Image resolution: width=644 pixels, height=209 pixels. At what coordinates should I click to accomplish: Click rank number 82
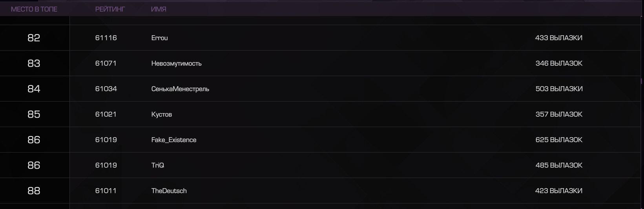pyautogui.click(x=34, y=38)
